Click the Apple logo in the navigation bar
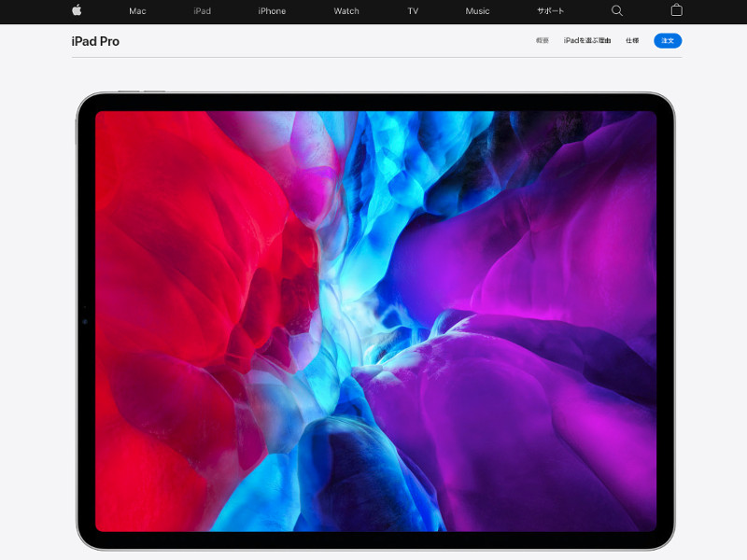This screenshot has width=747, height=560. 78,11
